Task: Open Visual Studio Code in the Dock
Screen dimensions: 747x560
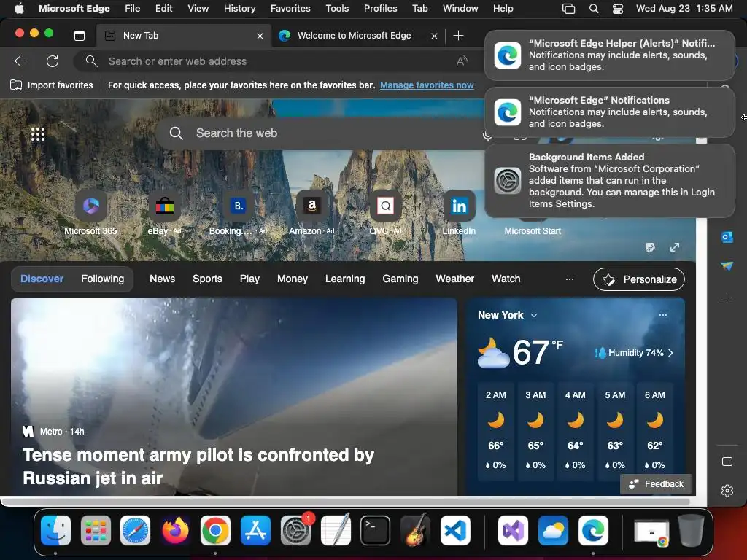Action: pos(455,531)
